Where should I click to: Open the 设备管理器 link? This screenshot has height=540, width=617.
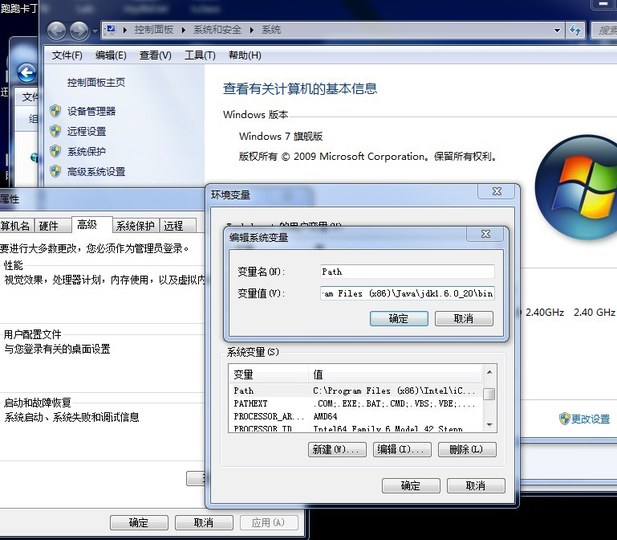(91, 111)
